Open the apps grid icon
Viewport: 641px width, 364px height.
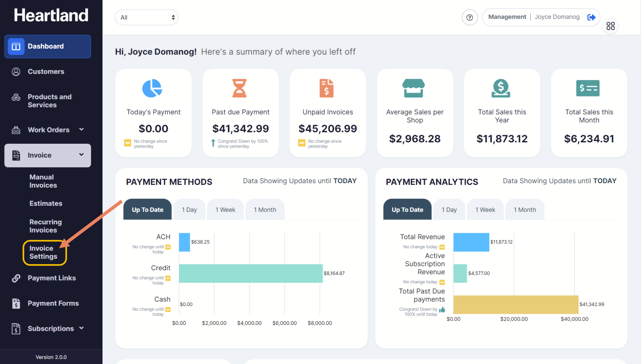click(x=610, y=26)
